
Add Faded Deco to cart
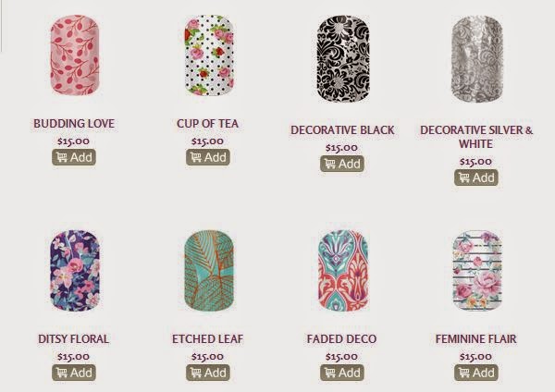(x=342, y=373)
